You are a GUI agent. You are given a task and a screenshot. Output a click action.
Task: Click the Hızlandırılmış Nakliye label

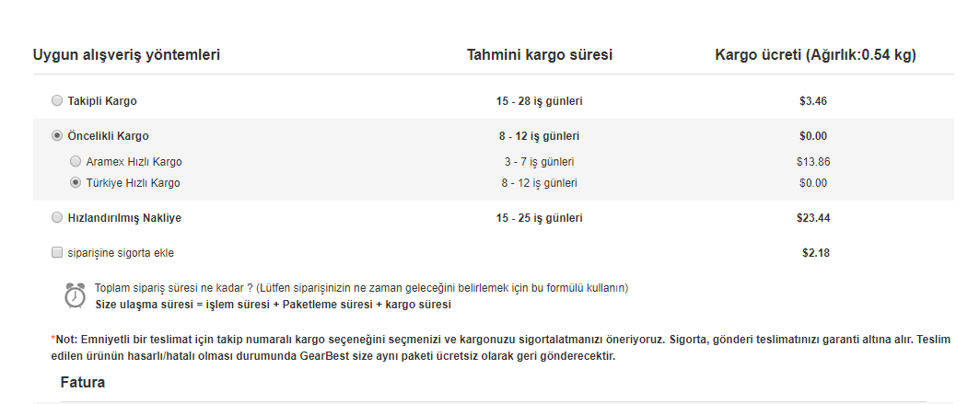124,218
